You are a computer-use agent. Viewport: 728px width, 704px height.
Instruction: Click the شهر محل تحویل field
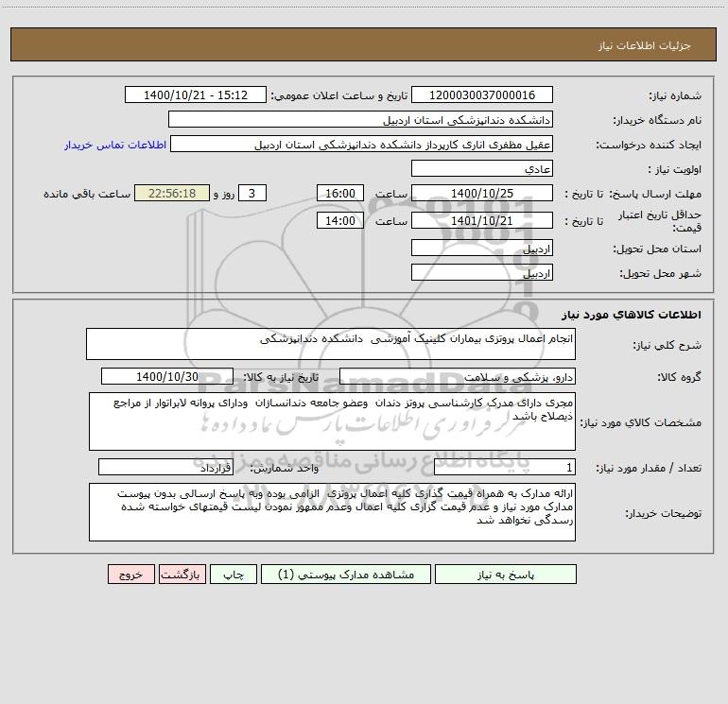coord(482,272)
